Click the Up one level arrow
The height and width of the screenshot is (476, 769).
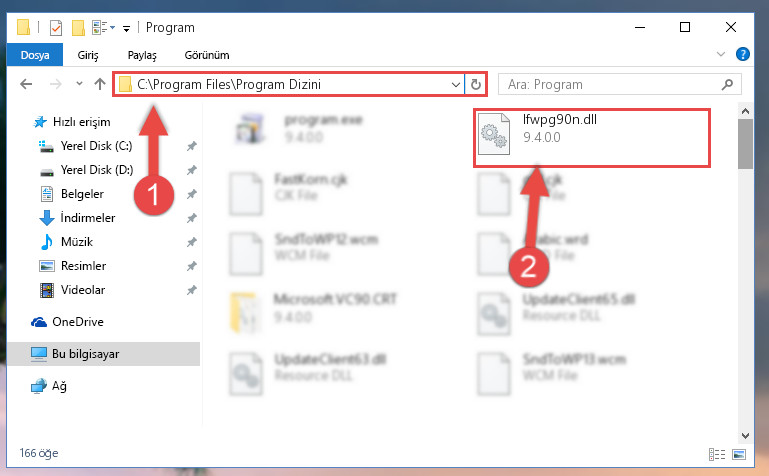click(100, 84)
